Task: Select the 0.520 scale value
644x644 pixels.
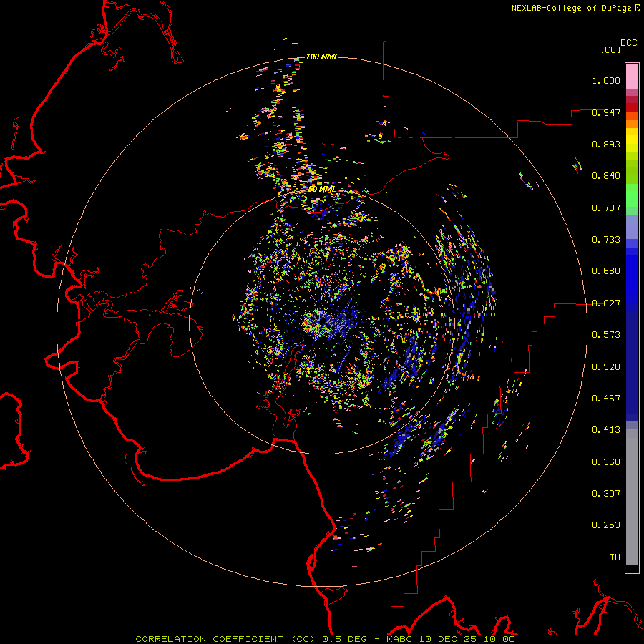Action: [606, 367]
